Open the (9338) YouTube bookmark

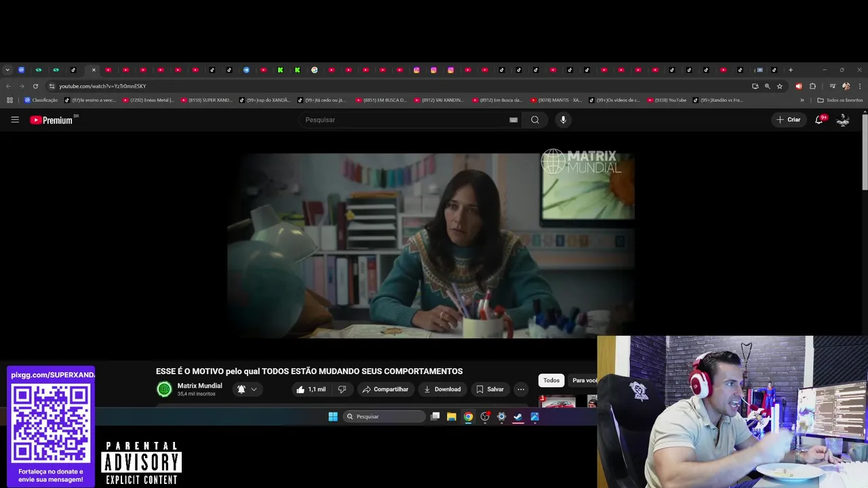[667, 100]
